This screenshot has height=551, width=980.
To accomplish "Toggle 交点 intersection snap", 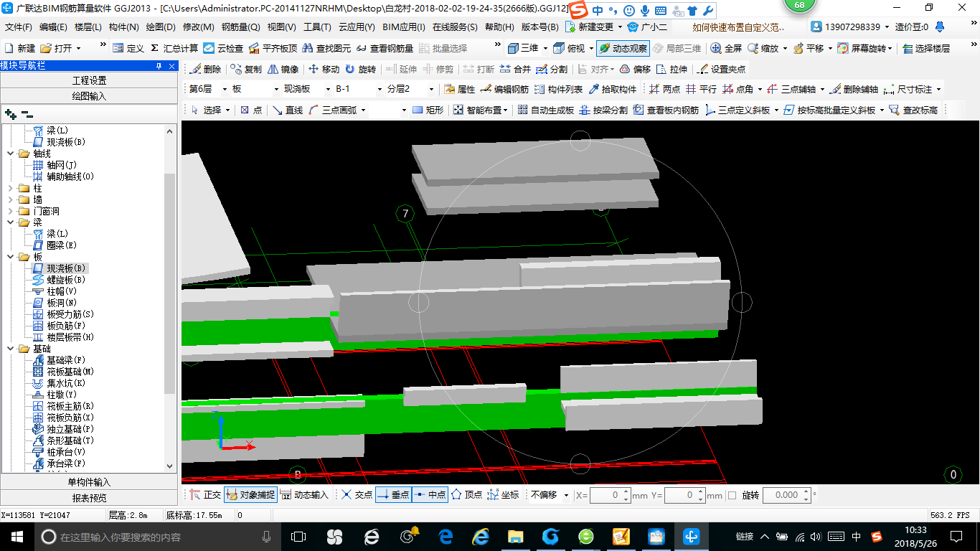I will pyautogui.click(x=357, y=494).
